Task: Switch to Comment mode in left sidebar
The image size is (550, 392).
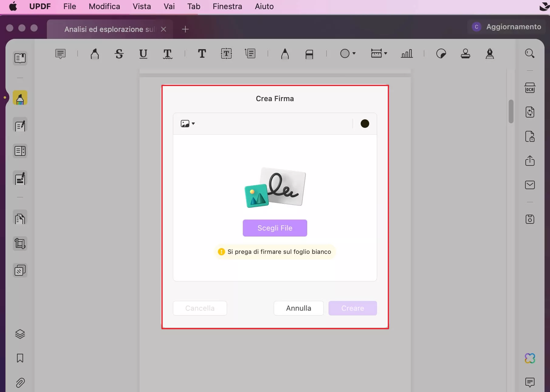Action: [x=20, y=98]
